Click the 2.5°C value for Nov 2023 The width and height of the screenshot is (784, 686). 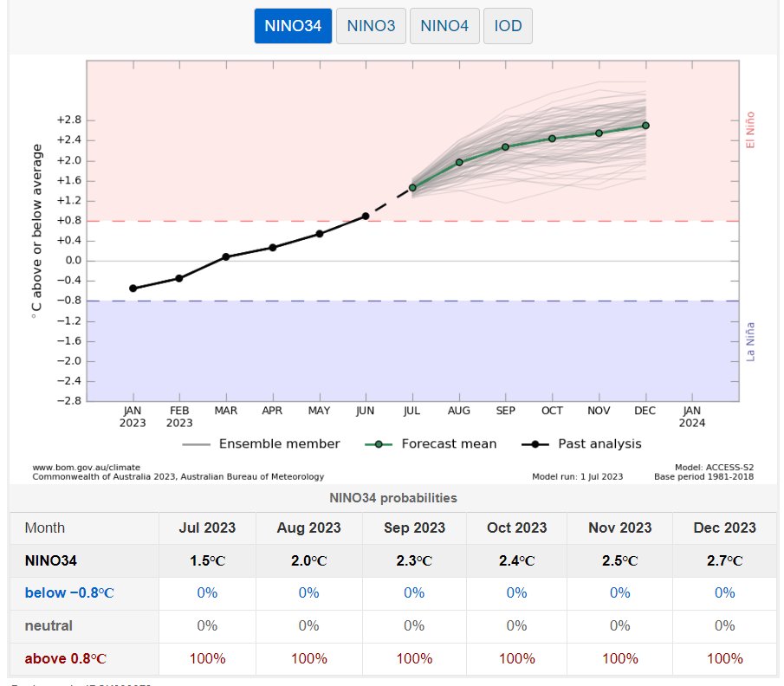pyautogui.click(x=620, y=560)
